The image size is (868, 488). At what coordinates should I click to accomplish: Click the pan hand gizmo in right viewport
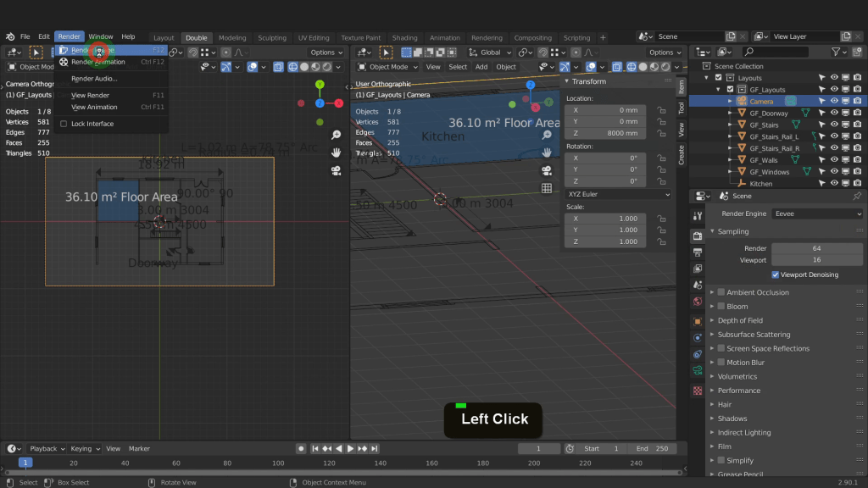pyautogui.click(x=547, y=152)
